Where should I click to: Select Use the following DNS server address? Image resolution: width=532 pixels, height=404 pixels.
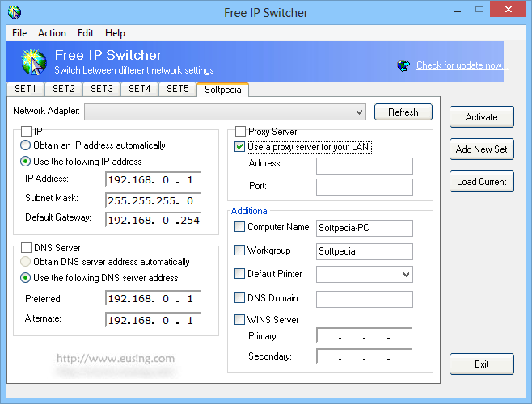[x=25, y=277]
